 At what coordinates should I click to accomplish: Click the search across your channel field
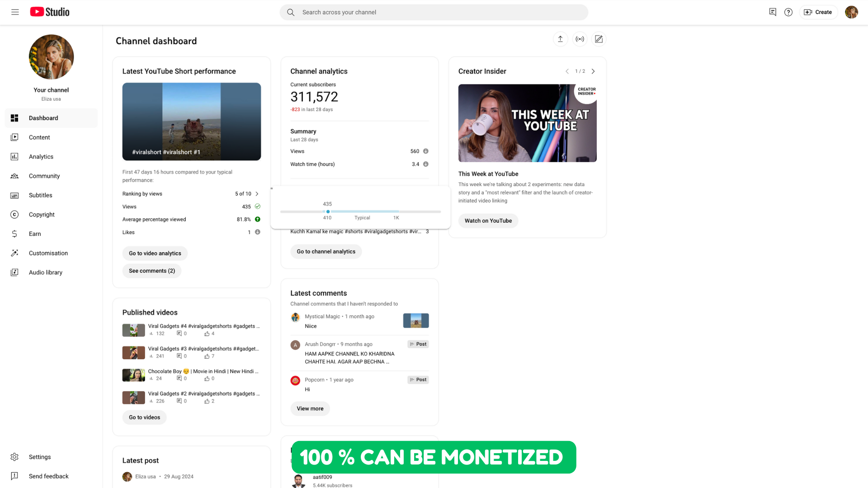point(434,12)
